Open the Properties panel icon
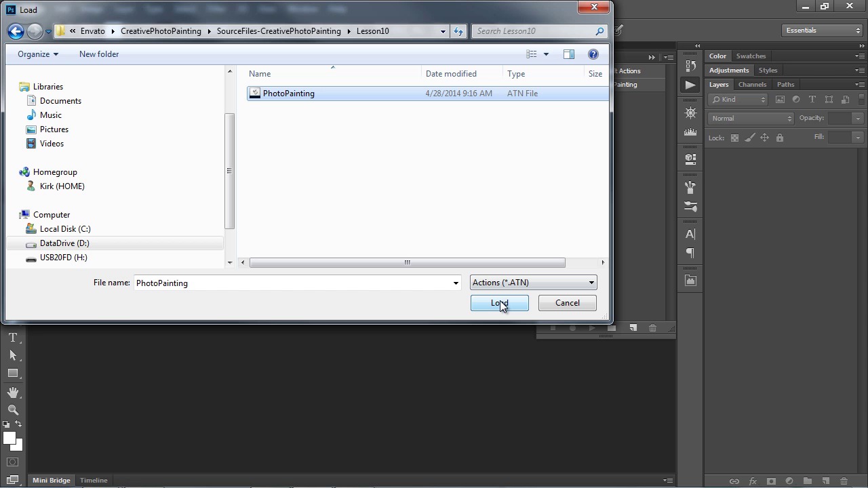The width and height of the screenshot is (868, 488). pyautogui.click(x=690, y=159)
